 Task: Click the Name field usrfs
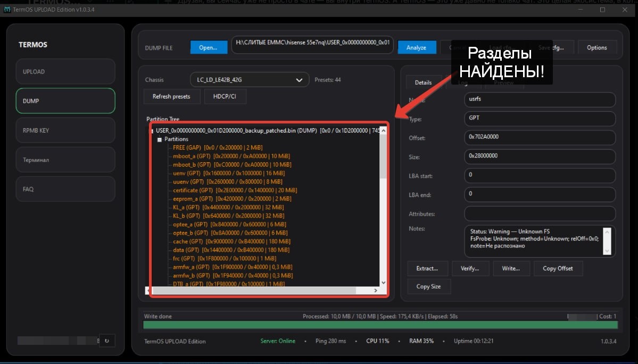click(x=540, y=99)
